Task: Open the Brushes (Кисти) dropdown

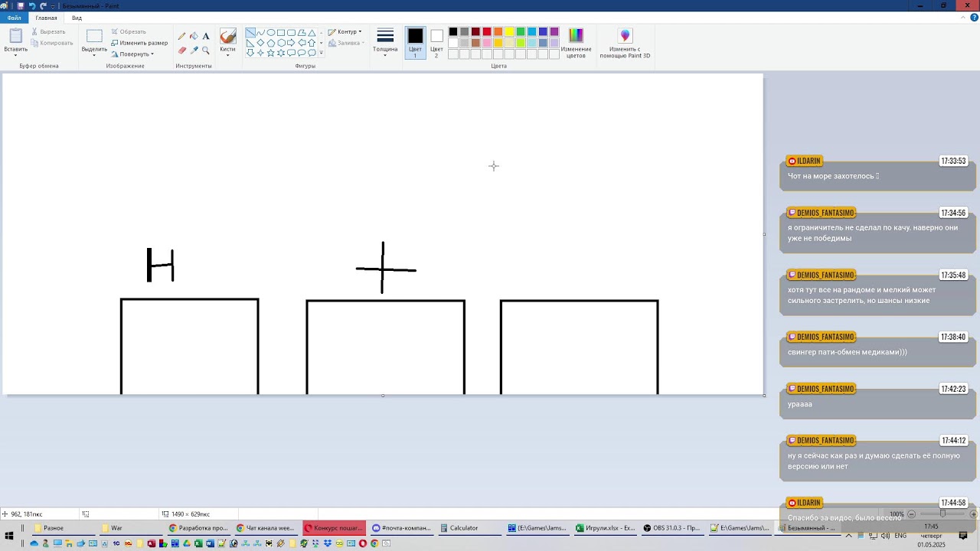Action: [x=227, y=43]
